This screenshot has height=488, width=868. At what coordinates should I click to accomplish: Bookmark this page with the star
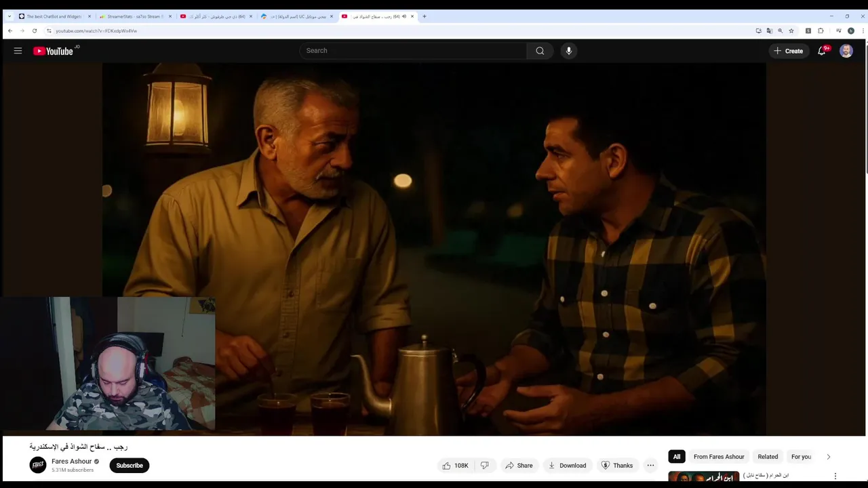click(x=791, y=30)
